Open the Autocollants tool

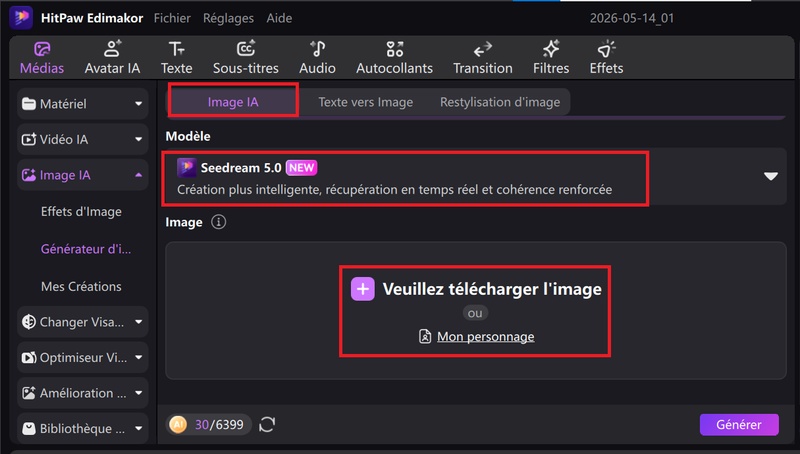(x=394, y=58)
